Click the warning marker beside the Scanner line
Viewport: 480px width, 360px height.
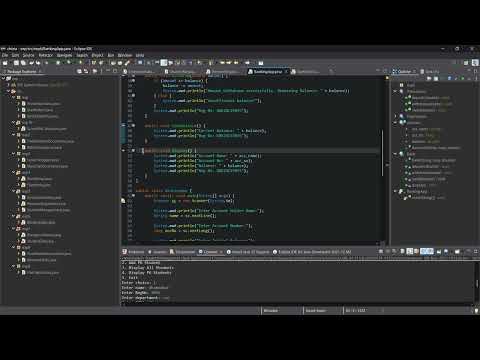click(123, 201)
